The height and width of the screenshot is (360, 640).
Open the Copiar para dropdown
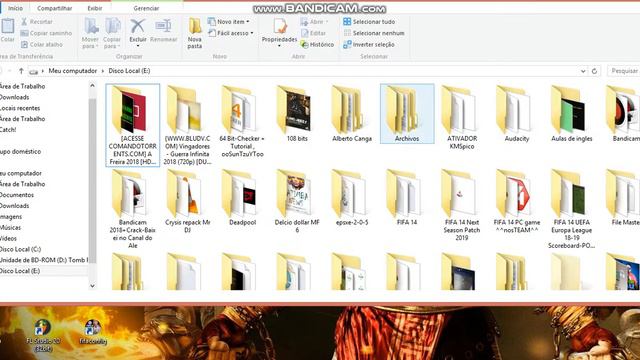112,33
